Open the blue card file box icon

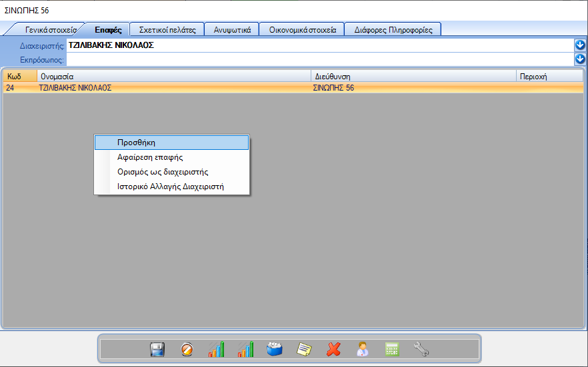[x=275, y=349]
